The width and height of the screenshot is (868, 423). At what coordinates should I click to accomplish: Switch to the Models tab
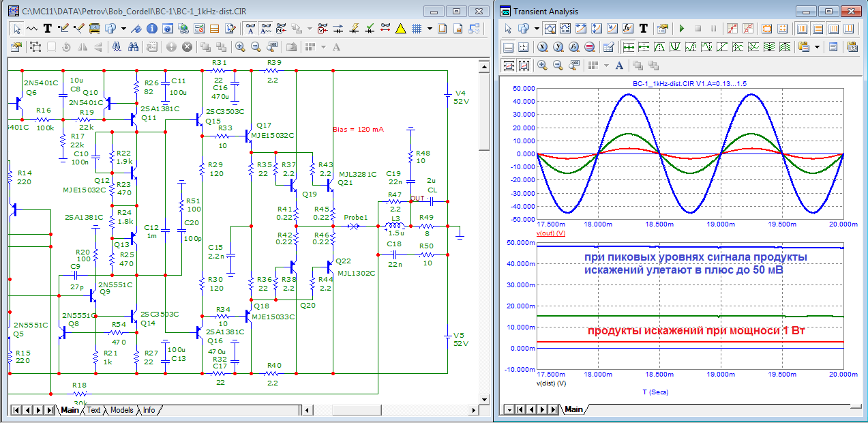click(121, 410)
